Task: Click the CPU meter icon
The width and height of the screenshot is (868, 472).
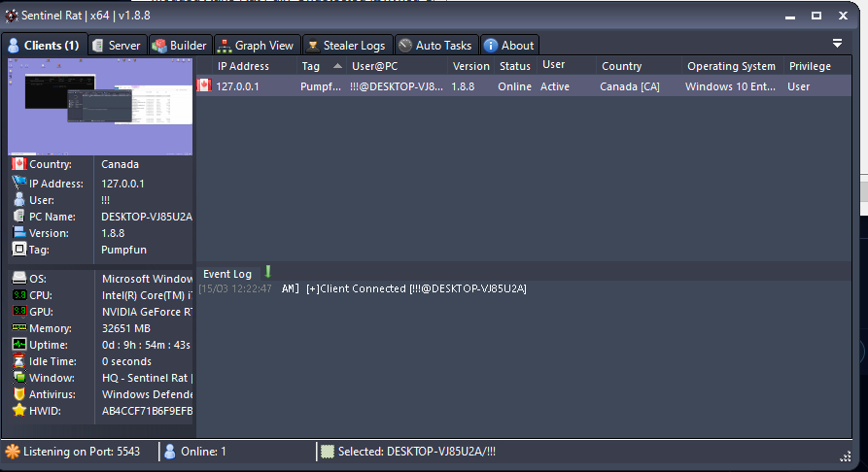Action: pos(19,295)
